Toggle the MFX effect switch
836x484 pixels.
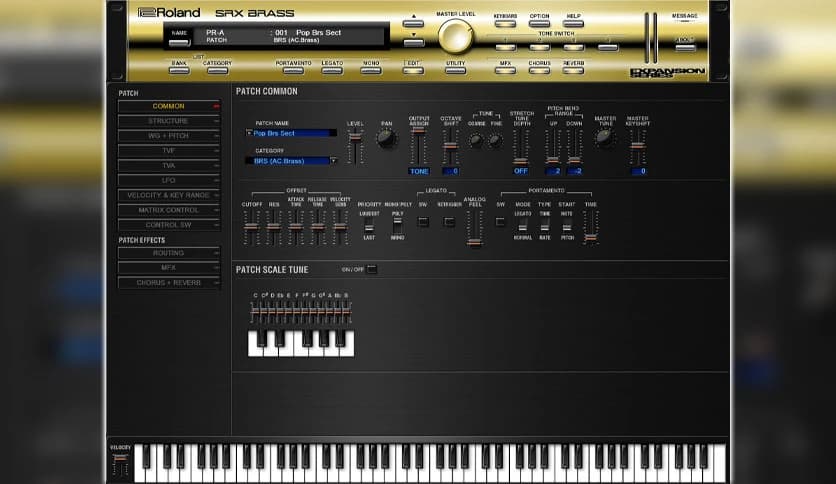click(x=505, y=70)
